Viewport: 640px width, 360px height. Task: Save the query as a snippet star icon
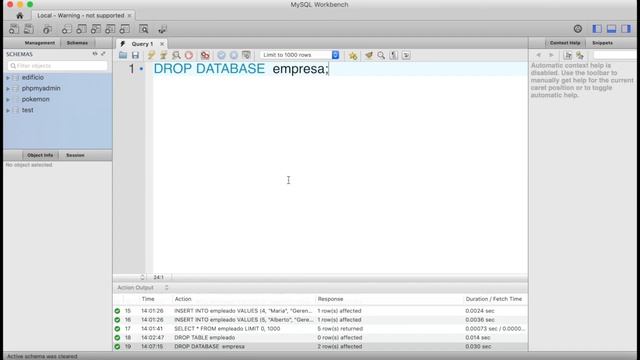click(x=353, y=56)
